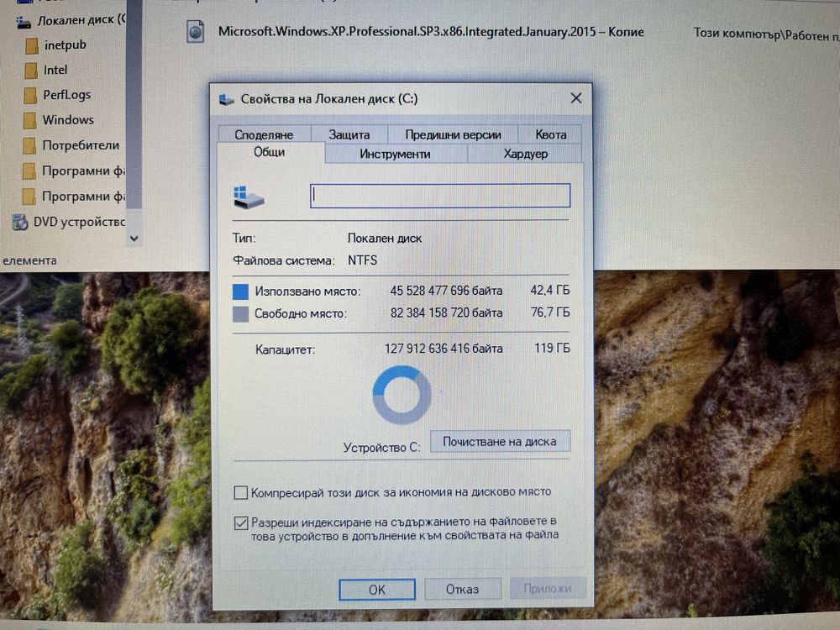The image size is (840, 630).
Task: Open the Инструменти tab
Action: [x=396, y=155]
